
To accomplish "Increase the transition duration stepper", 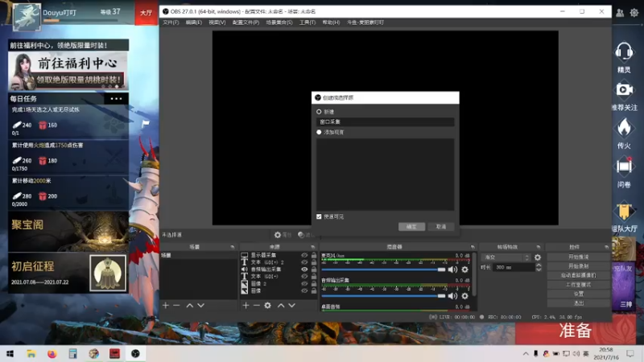I will click(x=539, y=265).
